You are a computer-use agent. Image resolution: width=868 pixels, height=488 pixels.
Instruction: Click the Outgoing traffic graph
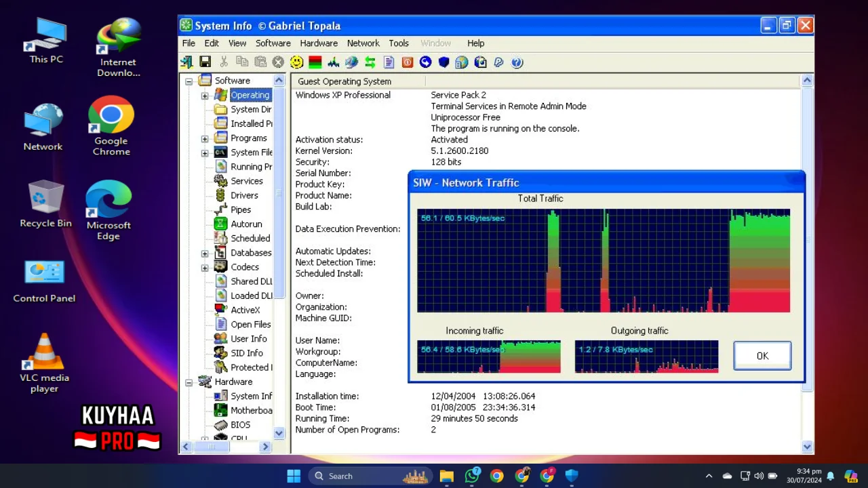point(646,357)
